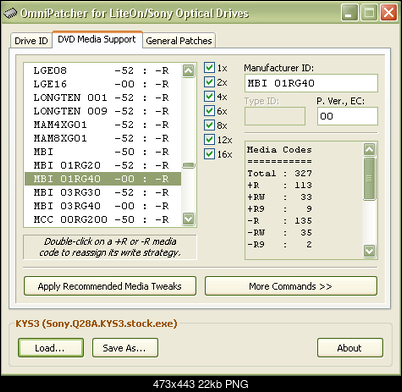The height and width of the screenshot is (392, 402).
Task: Select the MAM8XG01 media code row
Action: coord(103,138)
